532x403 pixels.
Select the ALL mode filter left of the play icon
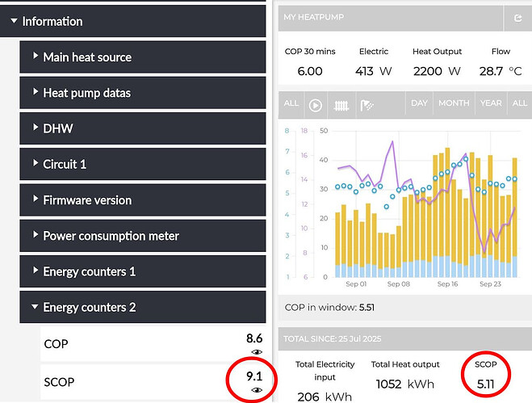coord(291,103)
